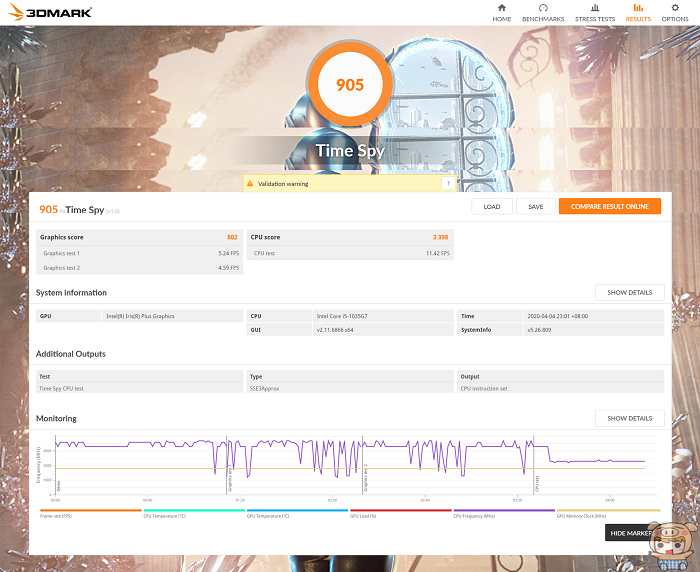The image size is (700, 572).
Task: Click the Hide Markers button
Action: tap(630, 533)
